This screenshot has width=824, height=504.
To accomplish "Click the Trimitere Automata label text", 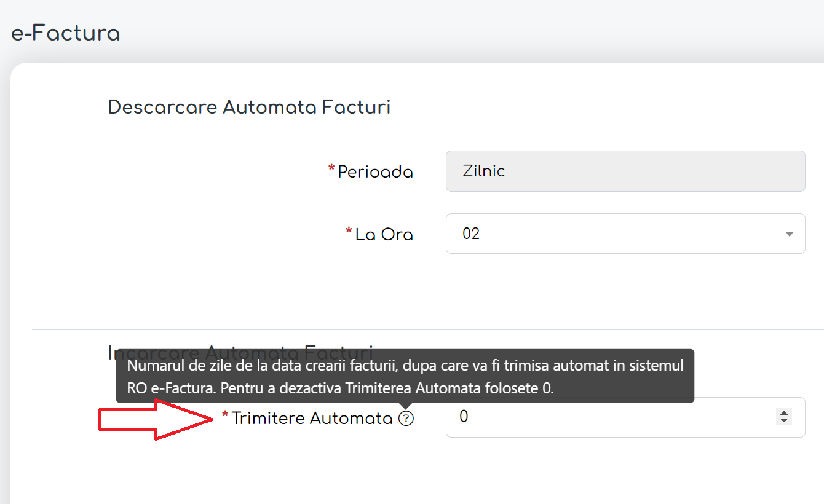I will pyautogui.click(x=312, y=419).
